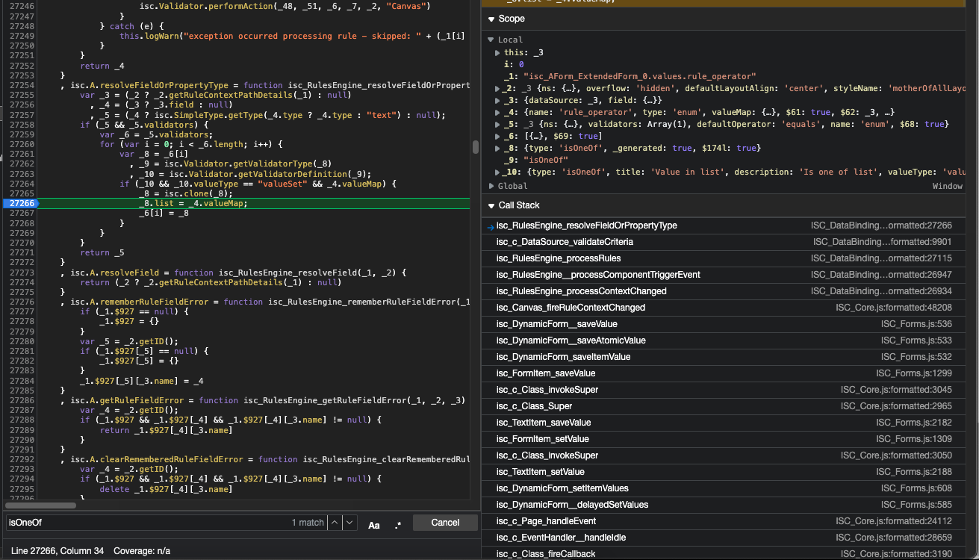Viewport: 979px width, 560px height.
Task: Click the '_8.list = _4.valueMap' code line
Action: tap(193, 203)
